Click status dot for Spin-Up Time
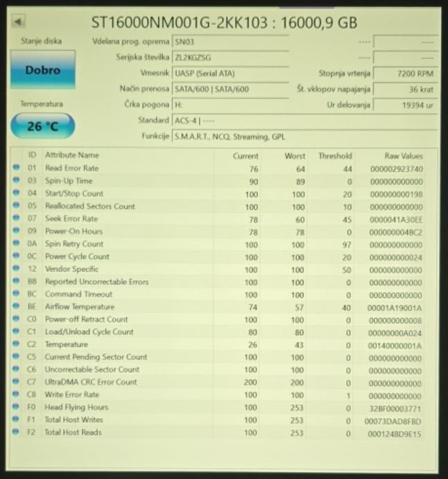The width and height of the screenshot is (448, 479). [x=16, y=180]
